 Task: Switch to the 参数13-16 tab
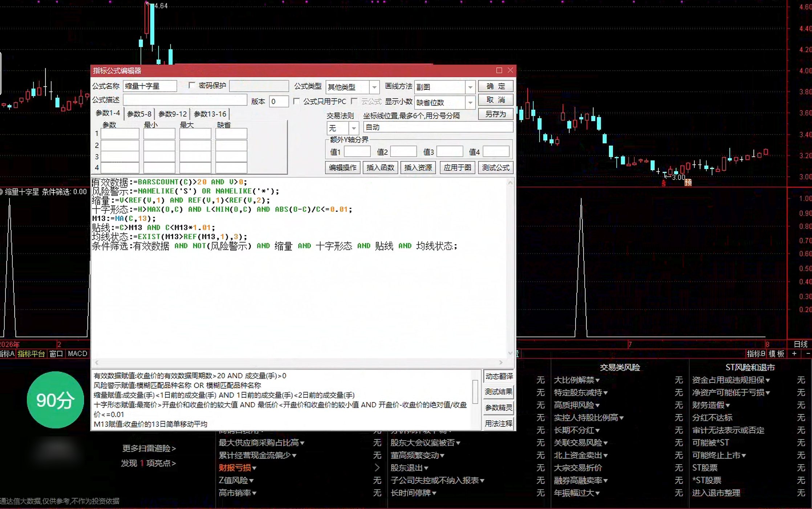(210, 114)
